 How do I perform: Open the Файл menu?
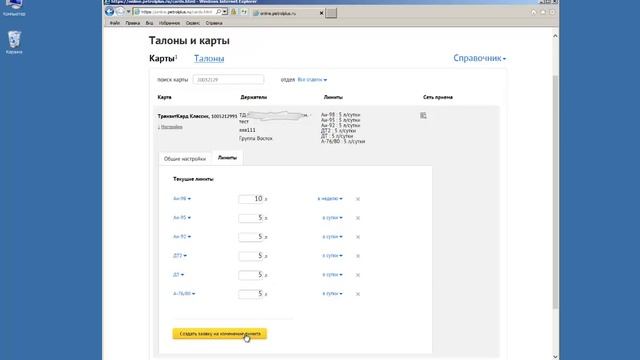click(x=115, y=23)
